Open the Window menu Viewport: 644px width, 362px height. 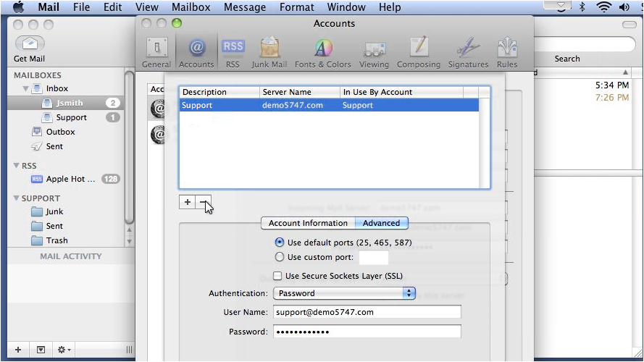(x=346, y=7)
